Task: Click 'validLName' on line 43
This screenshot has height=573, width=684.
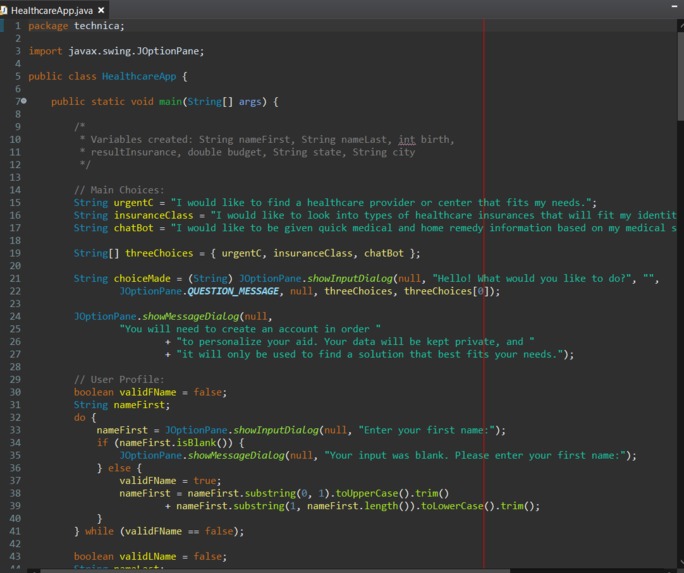Action: pyautogui.click(x=148, y=557)
